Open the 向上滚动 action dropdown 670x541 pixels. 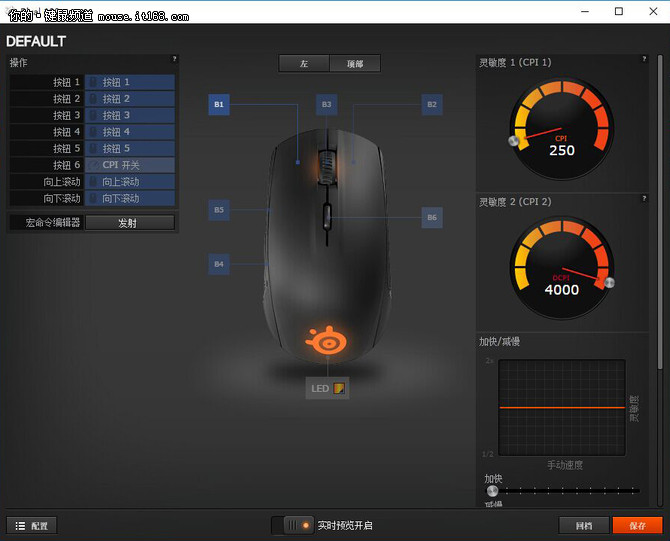coord(130,182)
